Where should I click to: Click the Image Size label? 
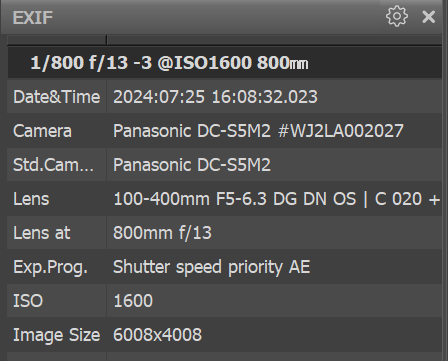(x=56, y=335)
